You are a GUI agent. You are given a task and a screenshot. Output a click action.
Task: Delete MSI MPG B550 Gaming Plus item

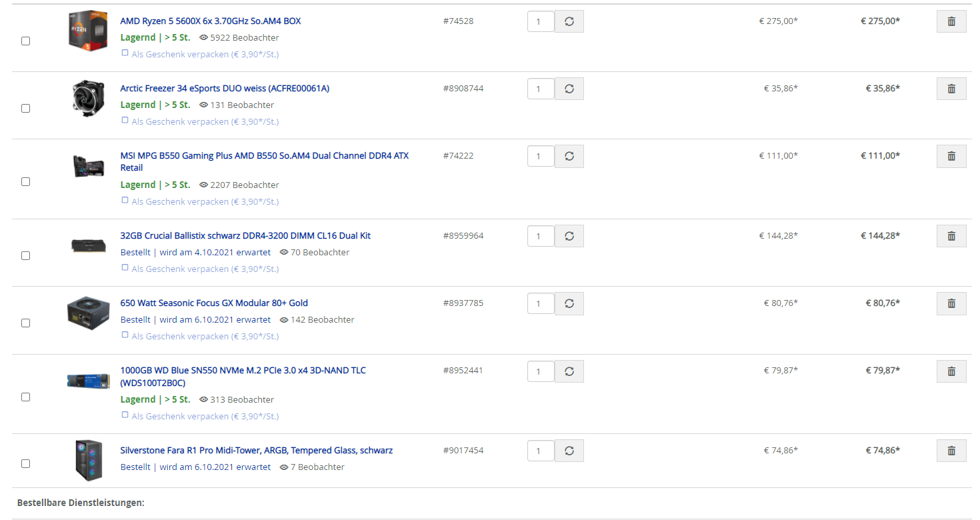click(x=951, y=156)
